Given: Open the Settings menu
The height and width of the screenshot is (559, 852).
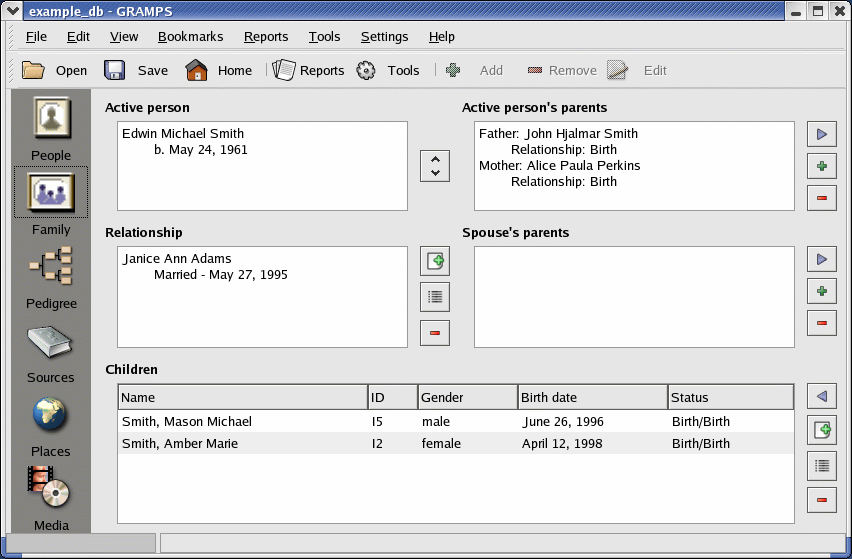Looking at the screenshot, I should [x=384, y=37].
